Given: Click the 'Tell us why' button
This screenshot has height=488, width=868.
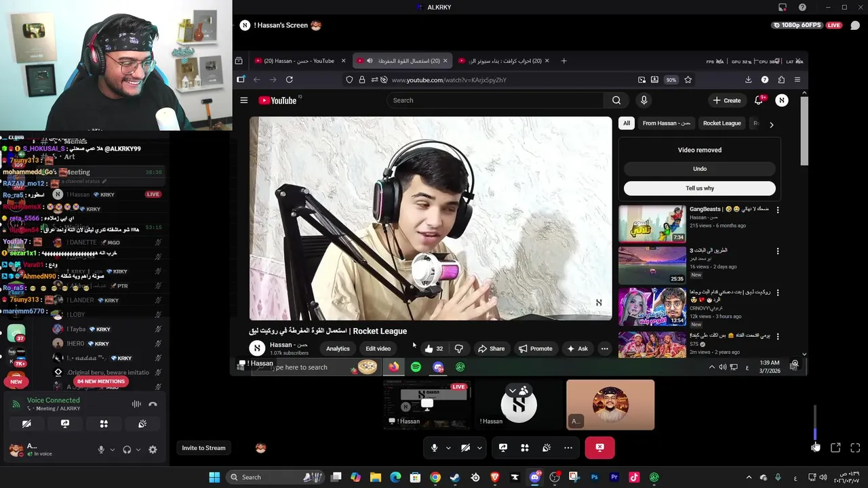Looking at the screenshot, I should click(700, 188).
